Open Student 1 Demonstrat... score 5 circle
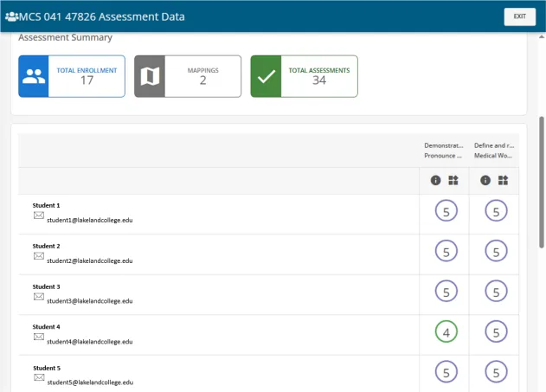 click(446, 210)
